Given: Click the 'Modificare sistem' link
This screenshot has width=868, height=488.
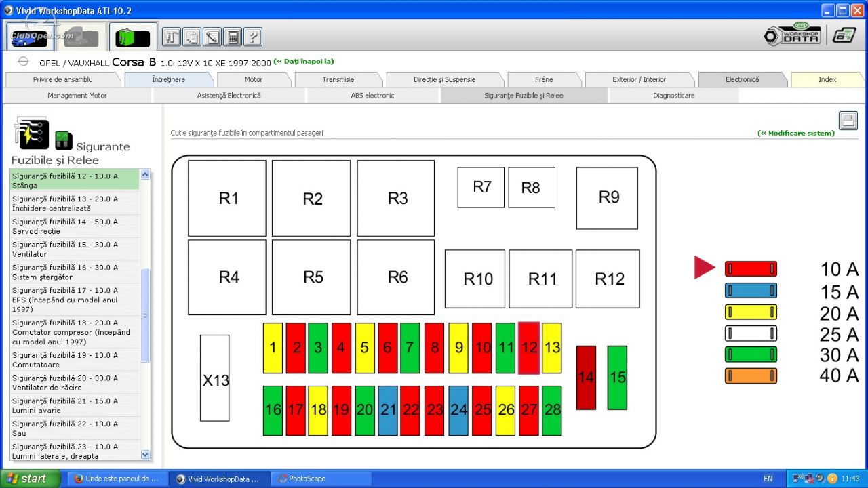Looking at the screenshot, I should (x=796, y=134).
